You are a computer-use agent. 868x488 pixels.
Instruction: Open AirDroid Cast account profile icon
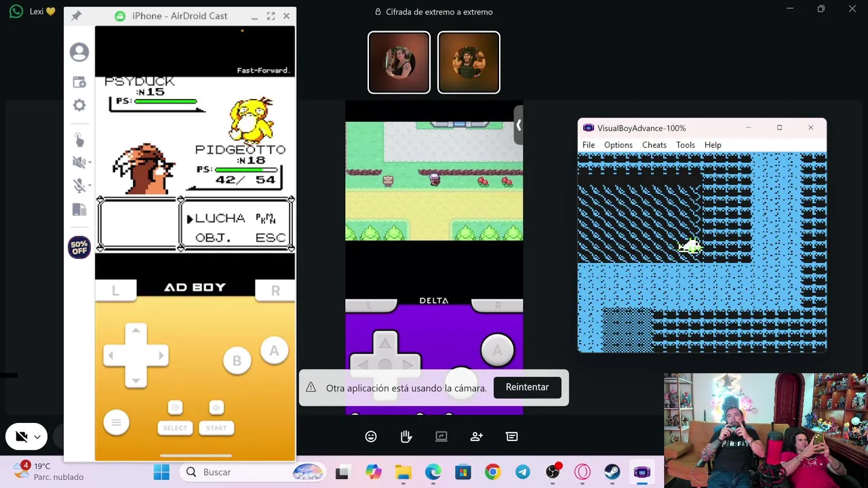(79, 52)
